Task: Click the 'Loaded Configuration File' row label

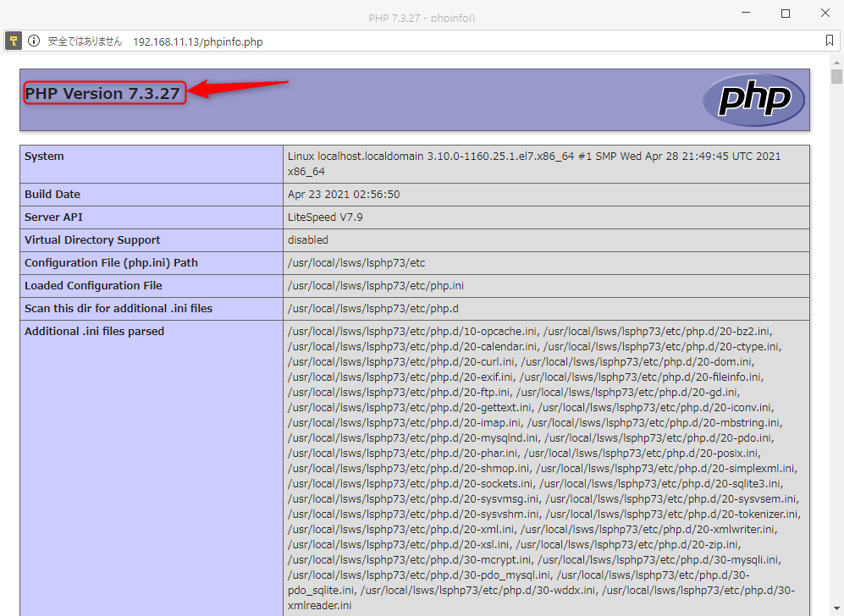Action: coord(93,286)
